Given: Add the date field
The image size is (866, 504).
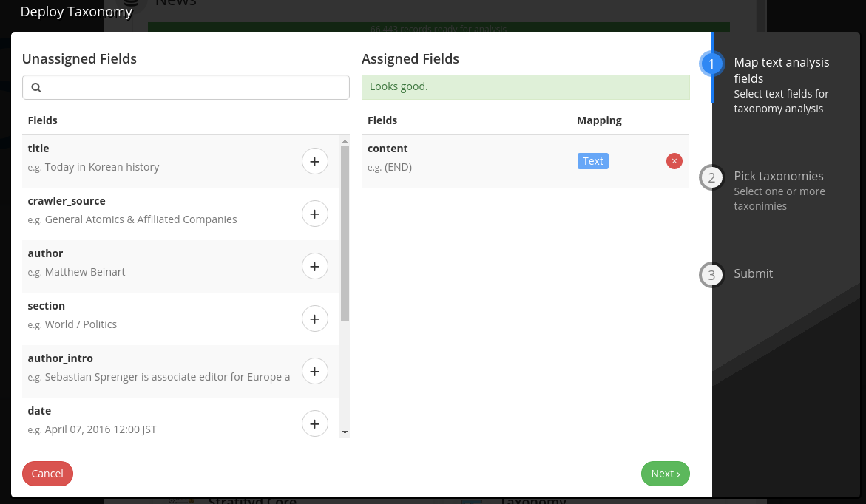Looking at the screenshot, I should click(x=315, y=423).
